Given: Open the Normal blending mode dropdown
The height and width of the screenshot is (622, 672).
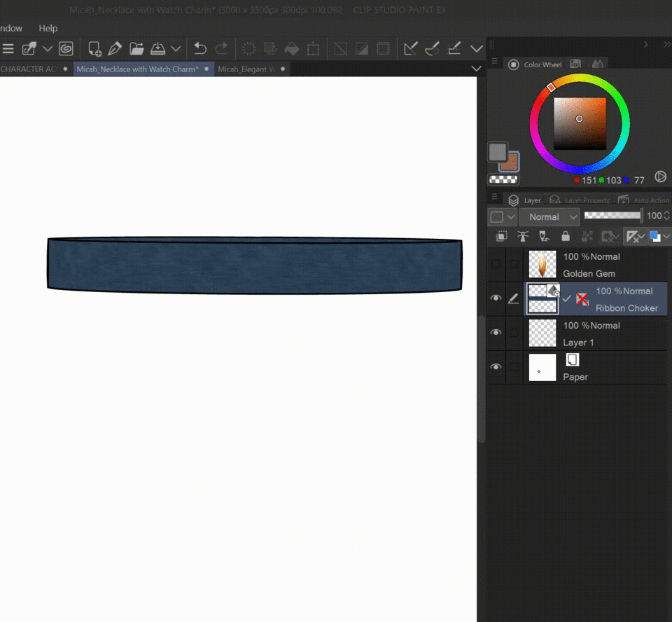Looking at the screenshot, I should tap(553, 216).
